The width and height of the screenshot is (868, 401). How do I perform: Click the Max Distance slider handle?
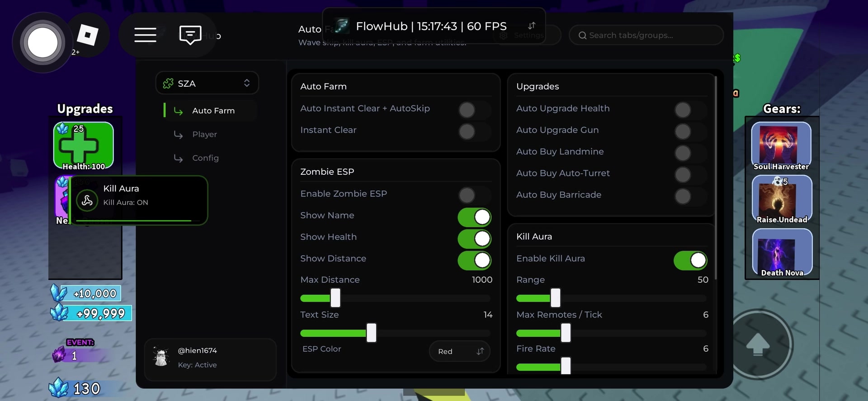click(335, 298)
